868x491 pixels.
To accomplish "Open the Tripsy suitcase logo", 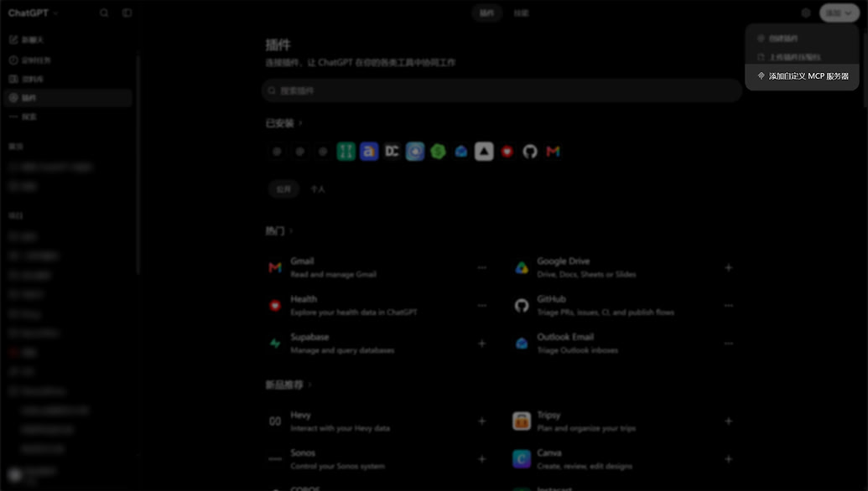I will pos(522,421).
